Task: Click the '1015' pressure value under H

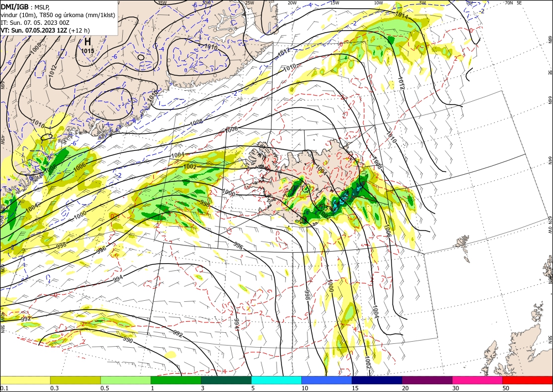Action: (x=87, y=51)
